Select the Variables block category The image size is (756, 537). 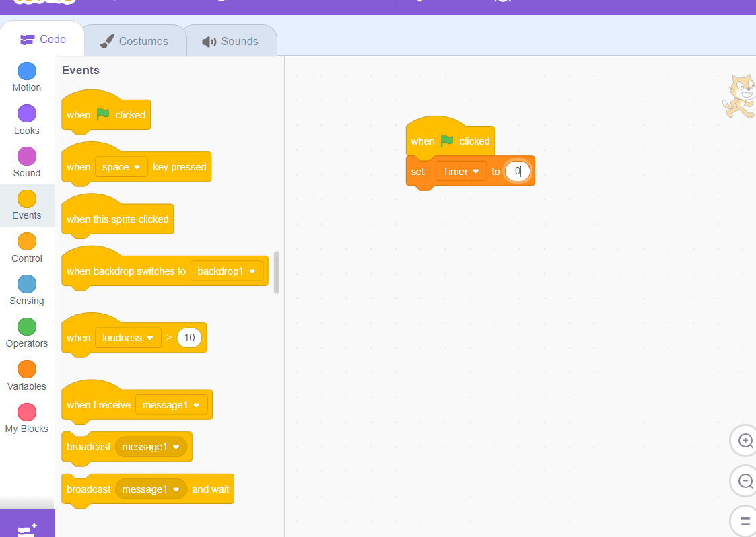[26, 375]
